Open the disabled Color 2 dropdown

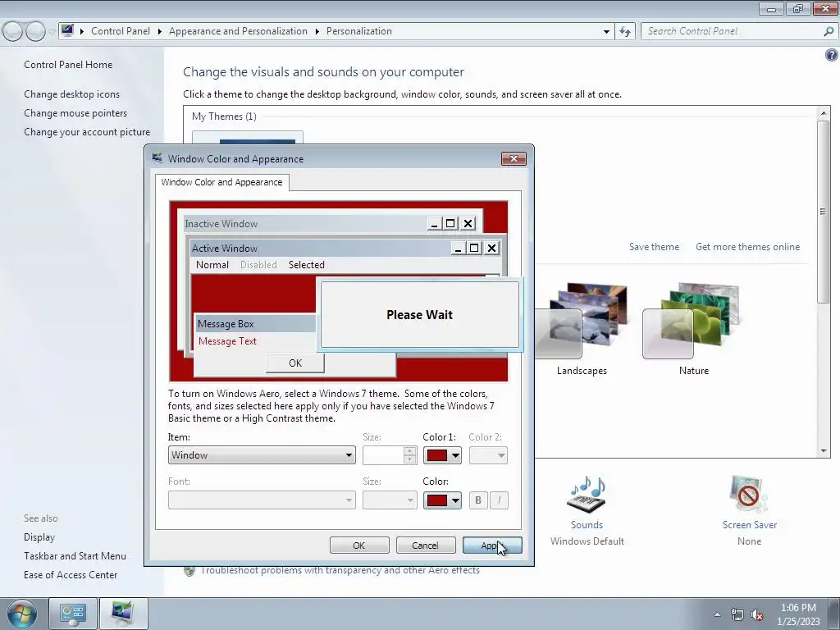[x=488, y=455]
